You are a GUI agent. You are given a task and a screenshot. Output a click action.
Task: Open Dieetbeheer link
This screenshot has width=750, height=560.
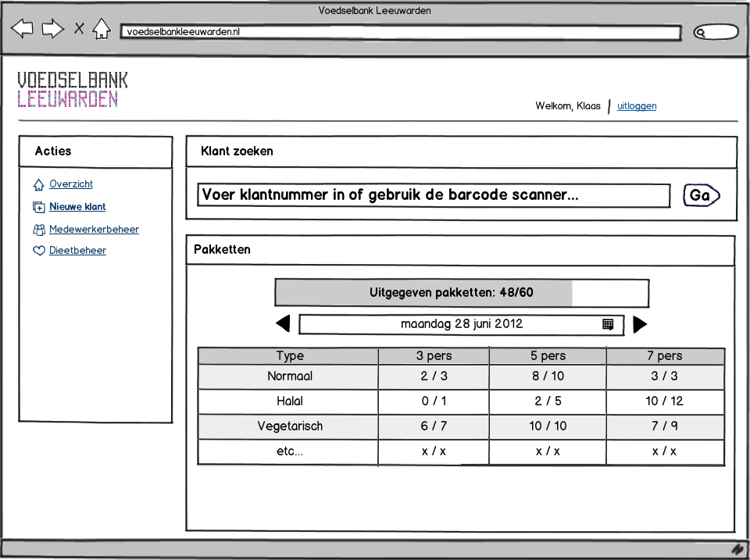click(x=77, y=250)
